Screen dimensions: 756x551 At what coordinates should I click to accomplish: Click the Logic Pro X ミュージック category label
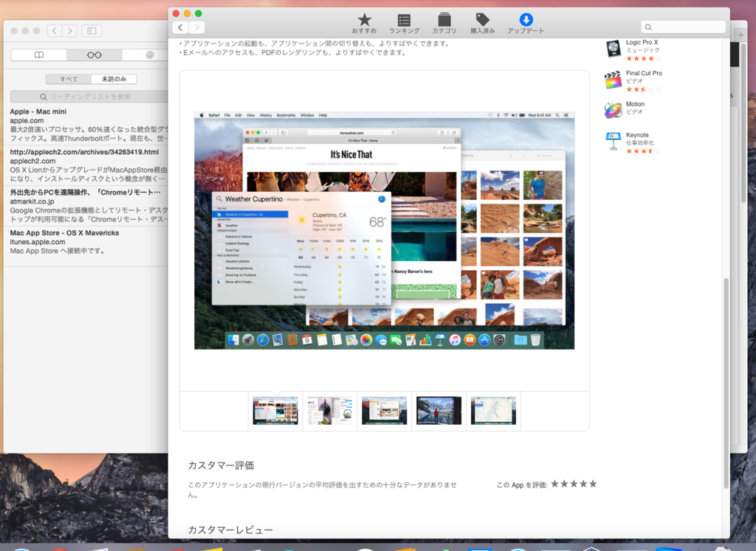(643, 50)
